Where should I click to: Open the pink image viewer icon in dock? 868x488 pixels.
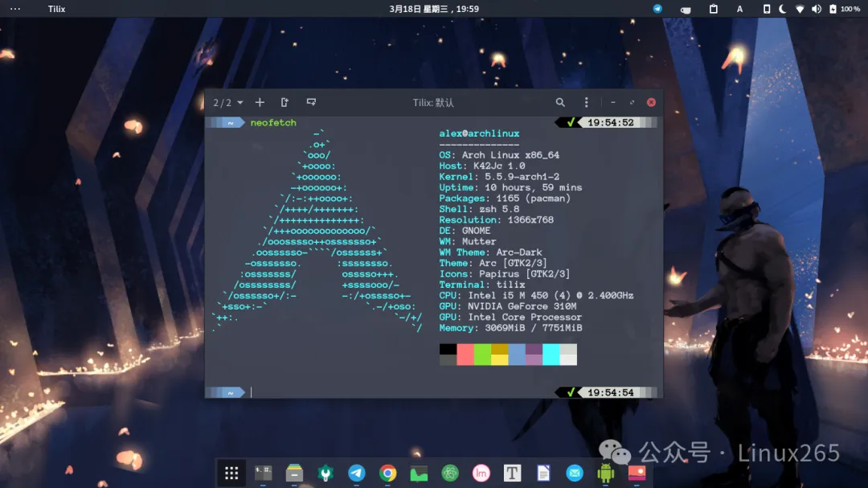click(637, 473)
